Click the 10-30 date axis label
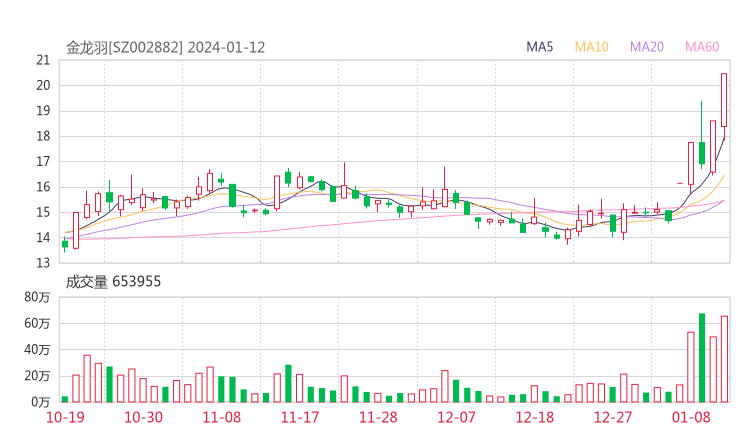Screen dimensions: 740x440 (143, 417)
